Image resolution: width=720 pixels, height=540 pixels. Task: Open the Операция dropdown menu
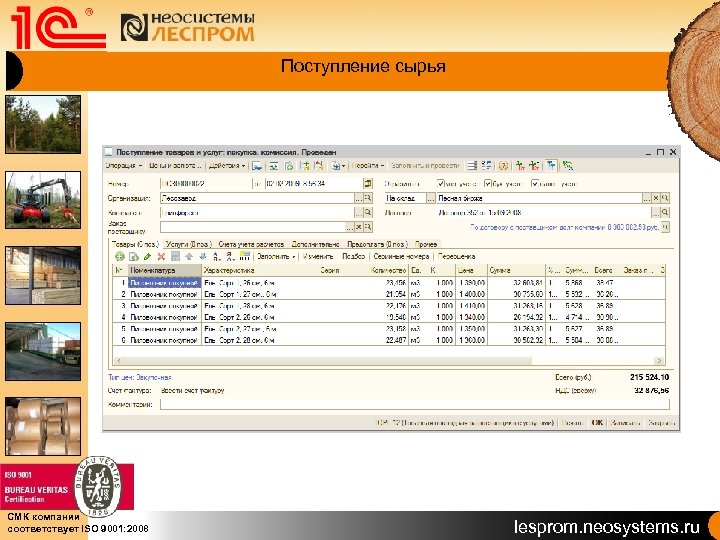[124, 166]
